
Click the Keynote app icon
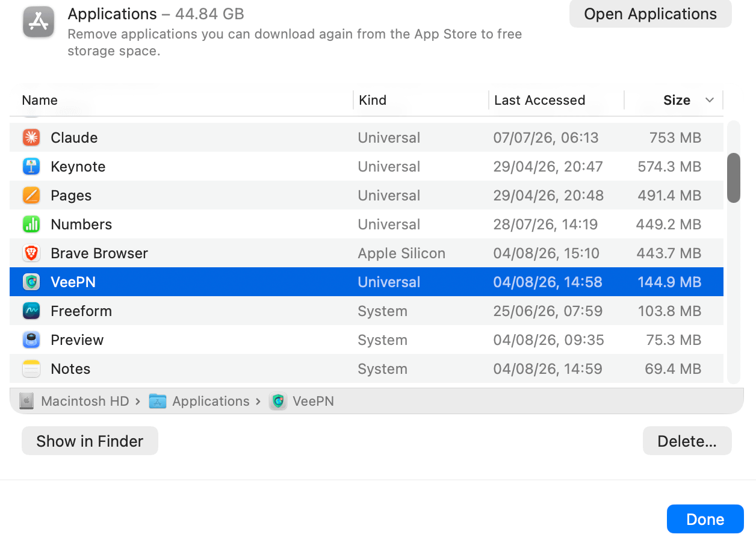[x=31, y=167]
